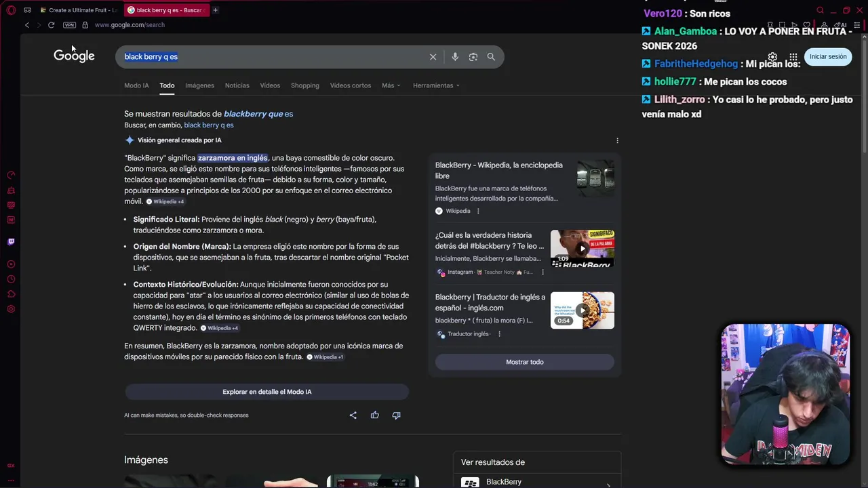The width and height of the screenshot is (868, 488).
Task: Click suggested query blackberry que es
Action: [x=258, y=114]
